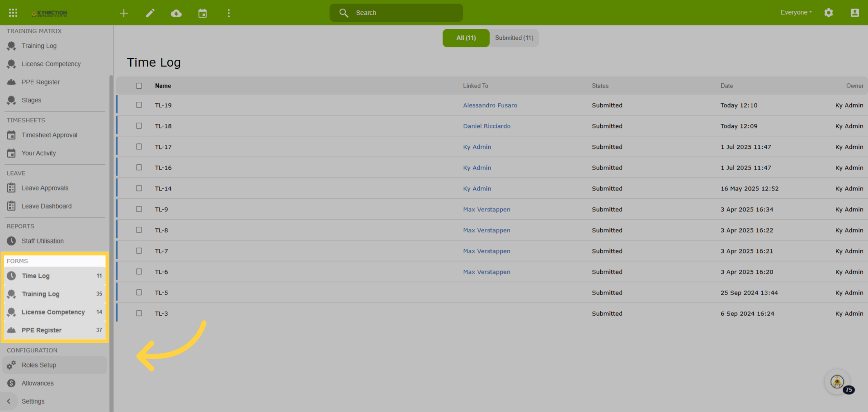Click the plus icon to add new

pos(124,13)
